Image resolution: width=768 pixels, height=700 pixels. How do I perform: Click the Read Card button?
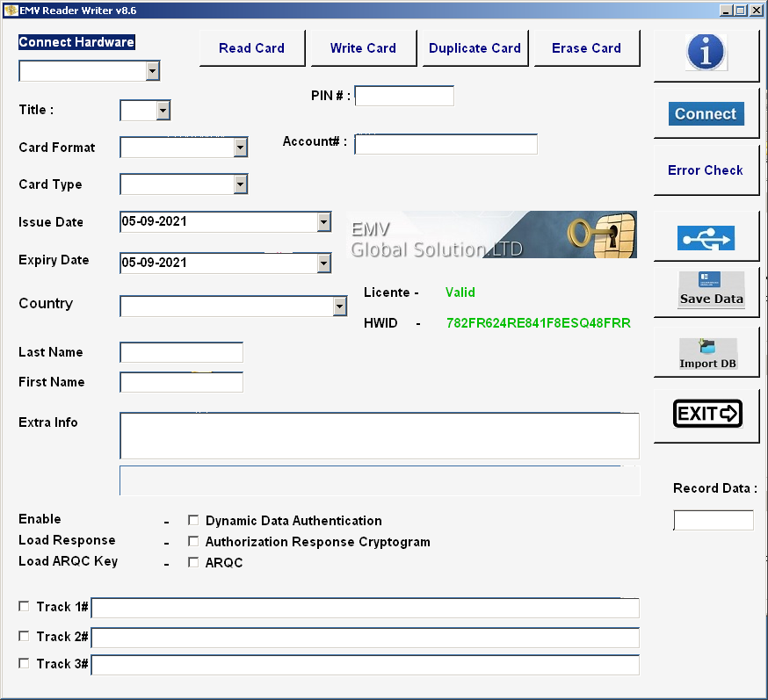(x=251, y=48)
